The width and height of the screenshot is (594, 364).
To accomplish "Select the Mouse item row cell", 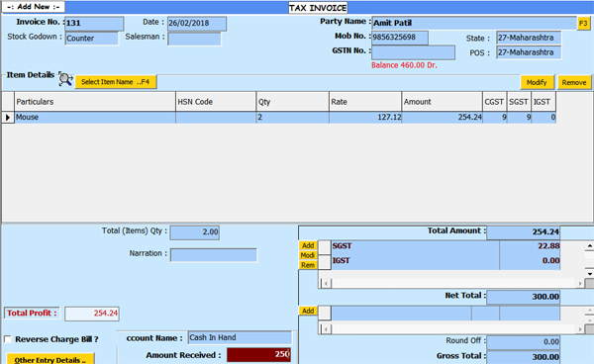I will (95, 118).
